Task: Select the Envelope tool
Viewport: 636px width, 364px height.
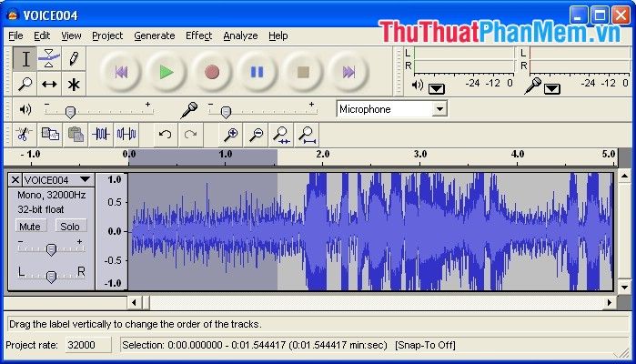Action: coord(49,59)
